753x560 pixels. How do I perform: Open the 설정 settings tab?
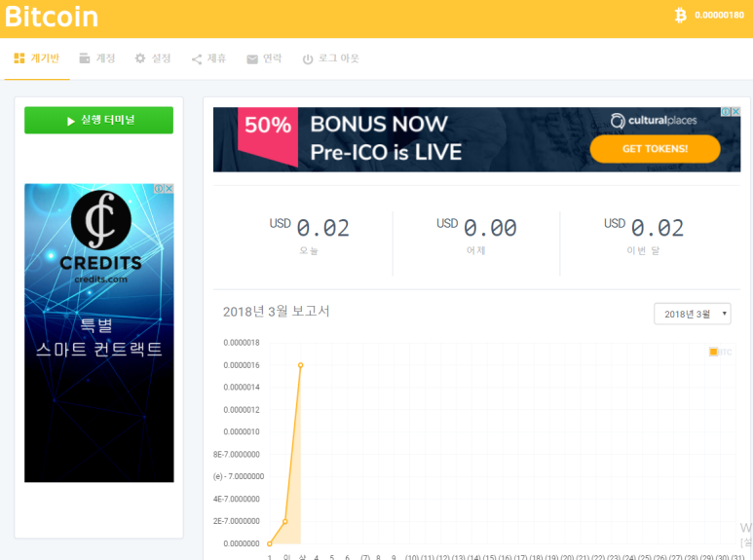point(153,58)
